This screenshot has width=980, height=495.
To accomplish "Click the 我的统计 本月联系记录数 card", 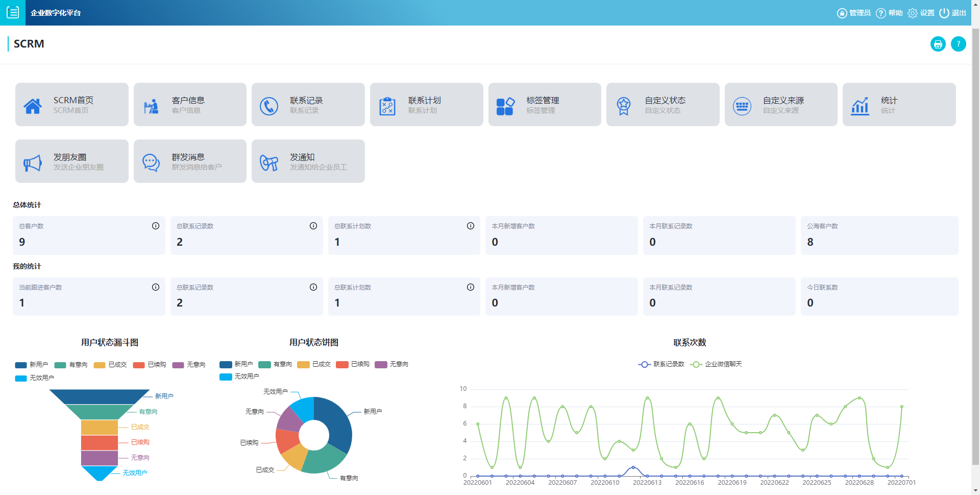I will (719, 296).
